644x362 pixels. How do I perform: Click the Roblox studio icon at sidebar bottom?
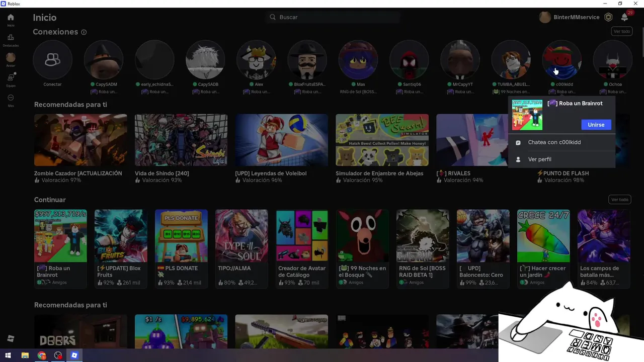click(x=11, y=338)
